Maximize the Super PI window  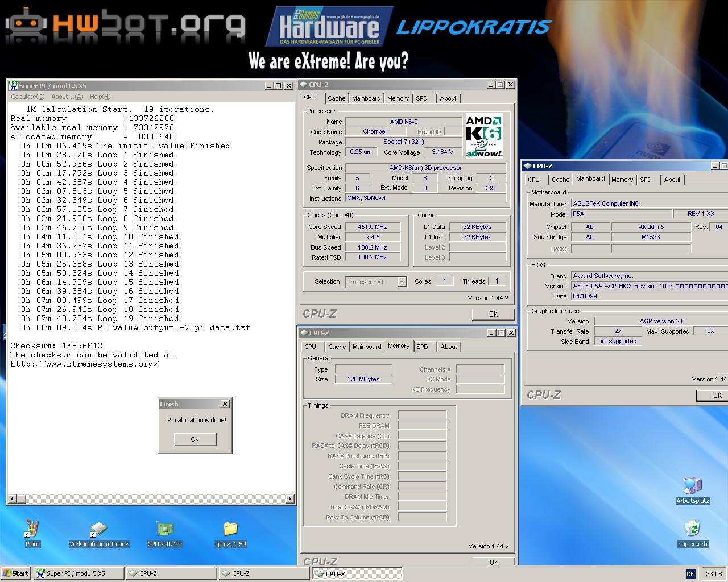coord(278,85)
